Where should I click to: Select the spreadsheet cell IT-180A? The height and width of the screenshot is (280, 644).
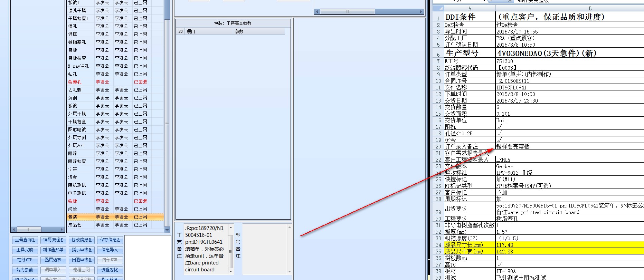570,271
